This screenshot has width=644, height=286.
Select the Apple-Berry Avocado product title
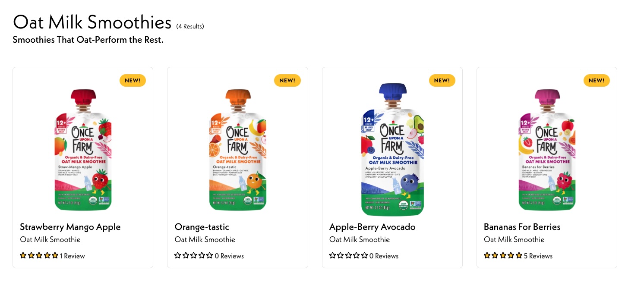tap(372, 227)
